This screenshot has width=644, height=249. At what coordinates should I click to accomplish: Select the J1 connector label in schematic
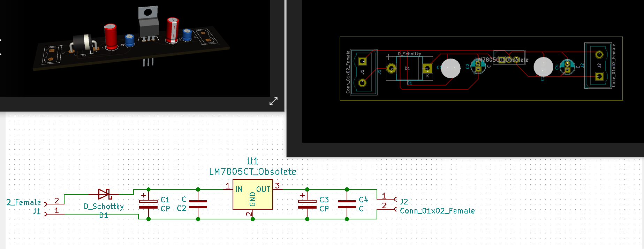click(x=37, y=211)
